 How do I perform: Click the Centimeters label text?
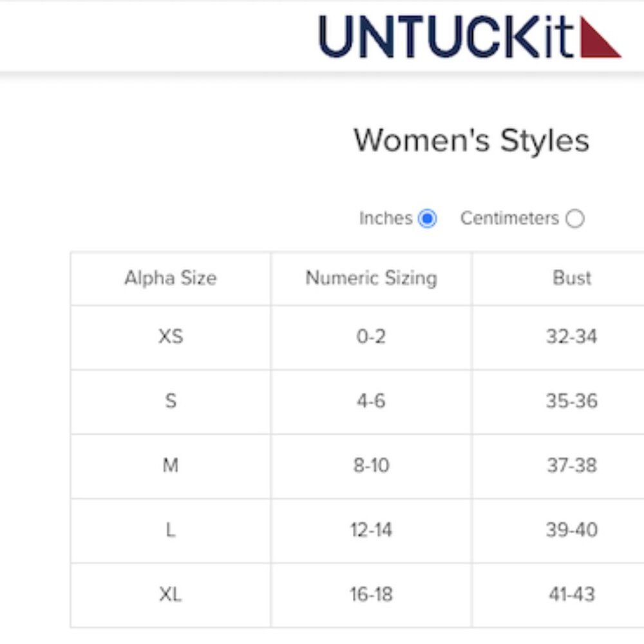[509, 218]
